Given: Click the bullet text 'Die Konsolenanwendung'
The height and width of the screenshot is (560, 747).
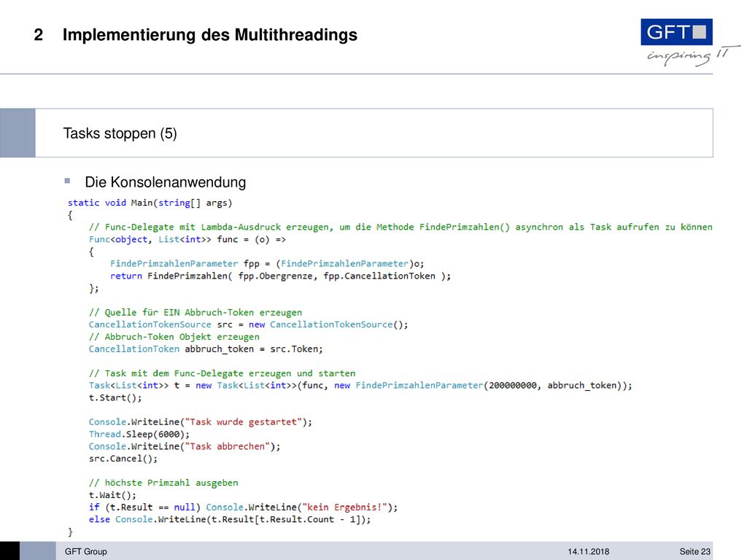Looking at the screenshot, I should (x=166, y=182).
